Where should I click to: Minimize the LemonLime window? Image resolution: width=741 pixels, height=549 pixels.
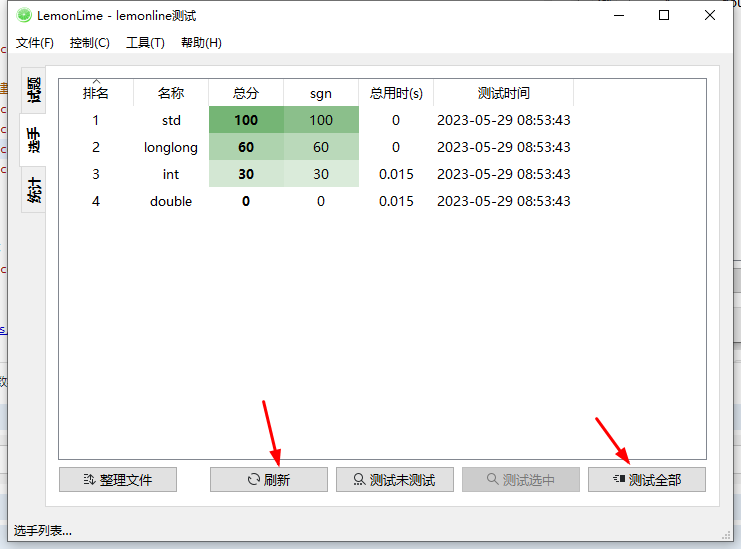point(619,15)
